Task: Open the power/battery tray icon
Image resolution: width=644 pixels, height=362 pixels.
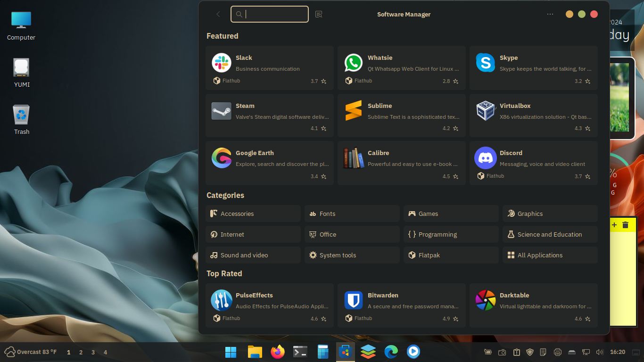Action: point(488,352)
